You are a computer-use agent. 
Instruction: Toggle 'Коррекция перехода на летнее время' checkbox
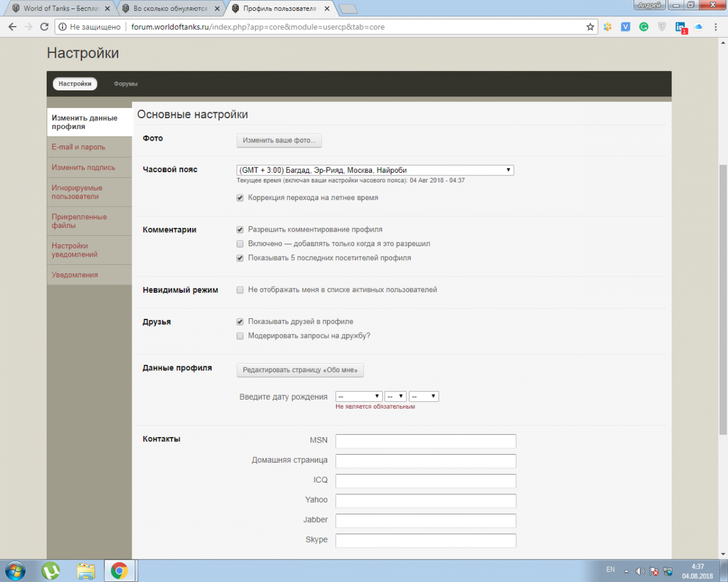click(240, 198)
